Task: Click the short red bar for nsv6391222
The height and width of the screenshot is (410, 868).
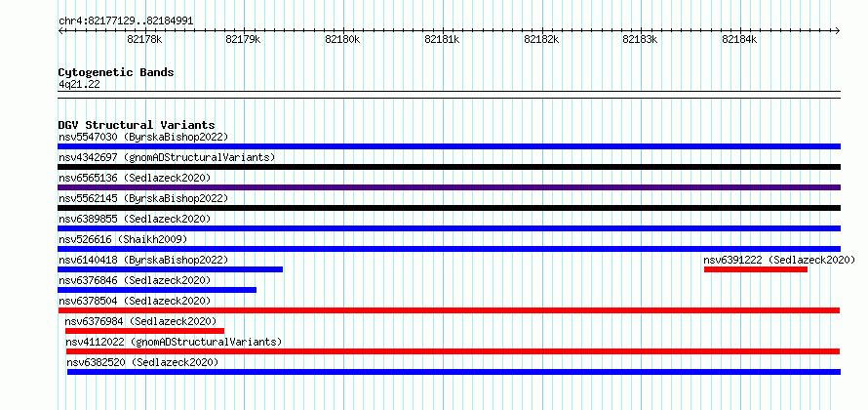Action: (x=756, y=269)
